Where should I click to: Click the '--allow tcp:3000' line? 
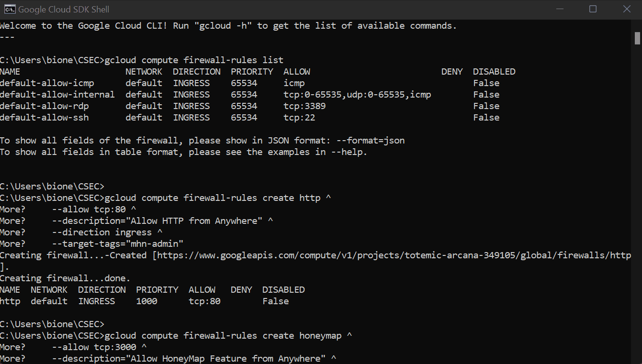[99, 347]
